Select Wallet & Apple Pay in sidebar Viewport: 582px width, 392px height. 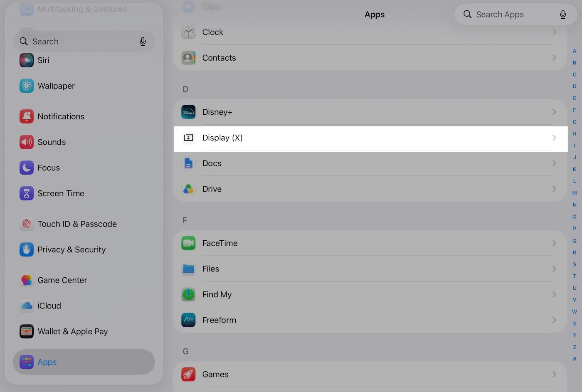(x=84, y=331)
